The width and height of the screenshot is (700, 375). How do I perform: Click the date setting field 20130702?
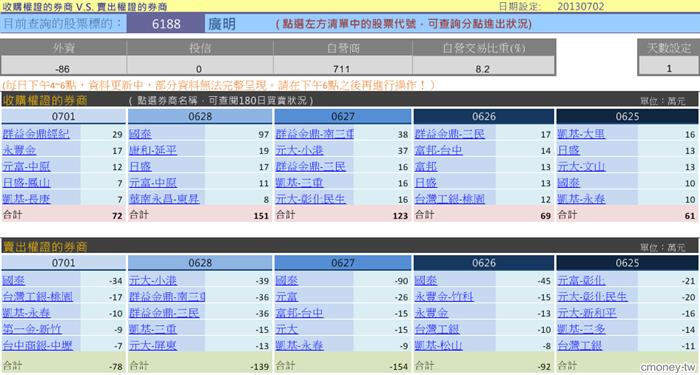coord(580,6)
